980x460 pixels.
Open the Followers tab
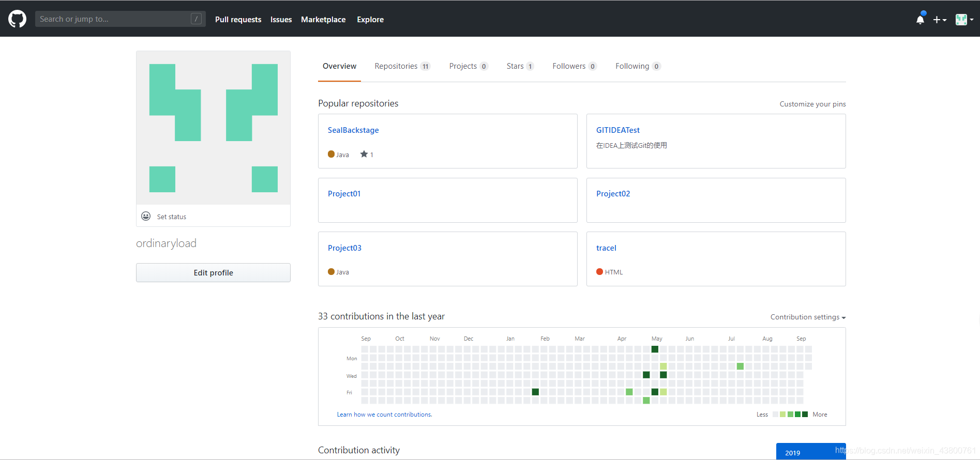click(574, 66)
